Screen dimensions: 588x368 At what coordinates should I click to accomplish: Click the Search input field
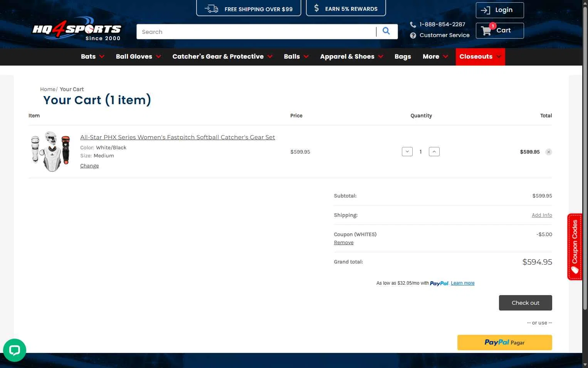tap(256, 32)
